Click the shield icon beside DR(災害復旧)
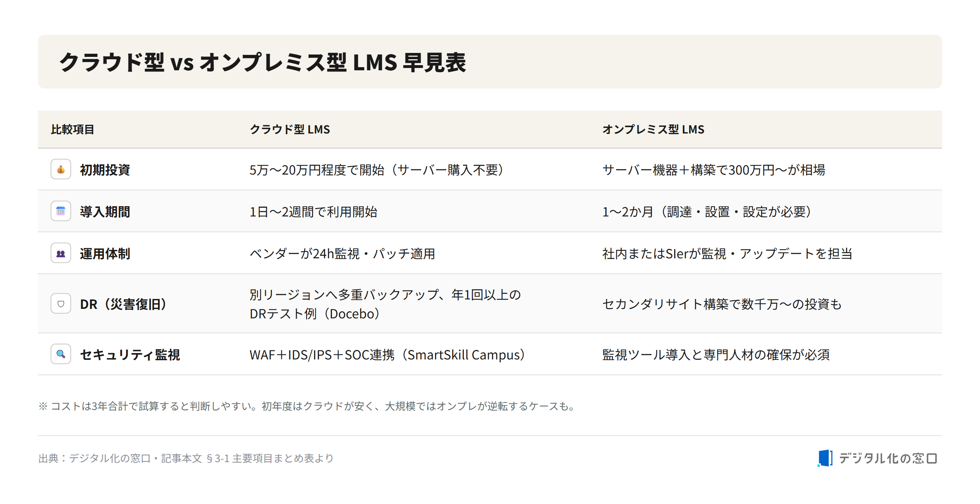Image resolution: width=980 pixels, height=504 pixels. click(x=61, y=304)
